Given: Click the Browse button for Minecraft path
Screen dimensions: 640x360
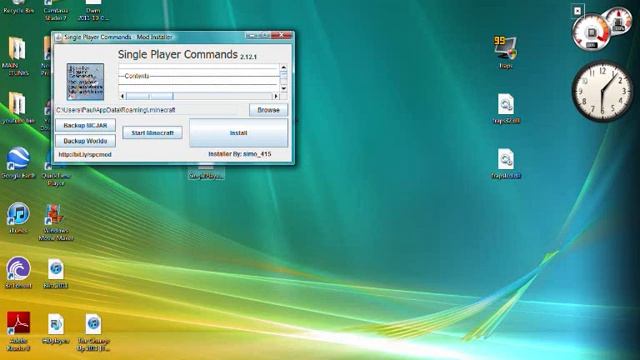Looking at the screenshot, I should point(268,110).
